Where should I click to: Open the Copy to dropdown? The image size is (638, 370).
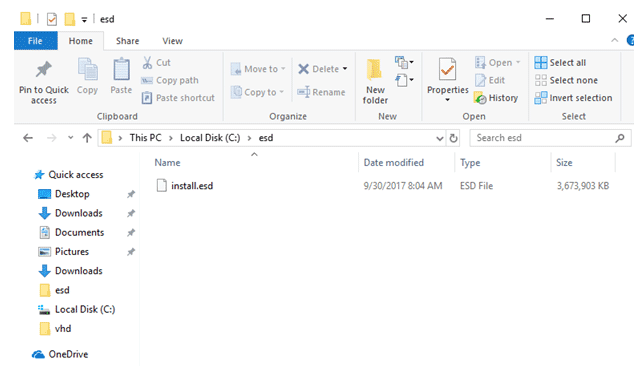pos(257,92)
